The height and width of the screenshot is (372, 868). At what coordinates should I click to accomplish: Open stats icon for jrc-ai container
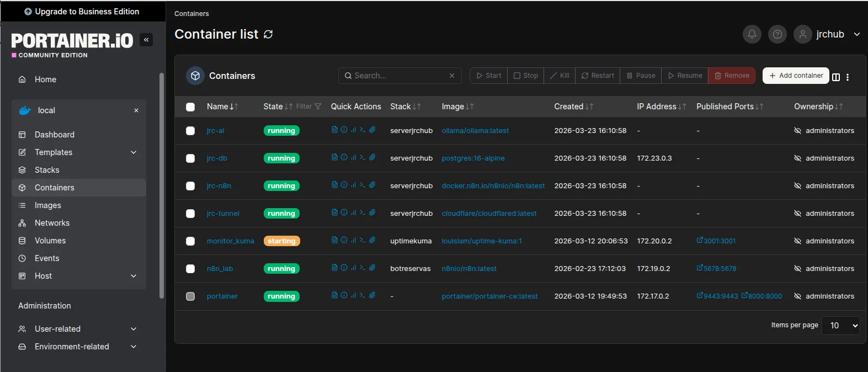click(353, 130)
